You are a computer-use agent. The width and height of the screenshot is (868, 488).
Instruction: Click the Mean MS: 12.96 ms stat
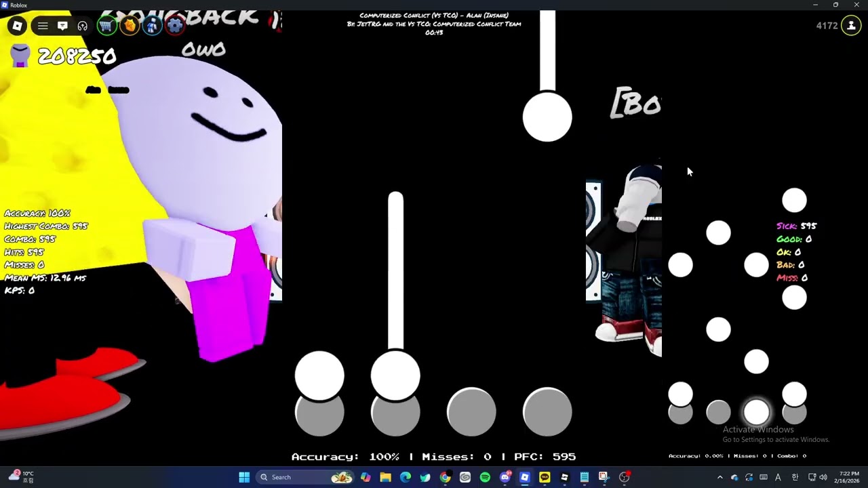coord(45,278)
